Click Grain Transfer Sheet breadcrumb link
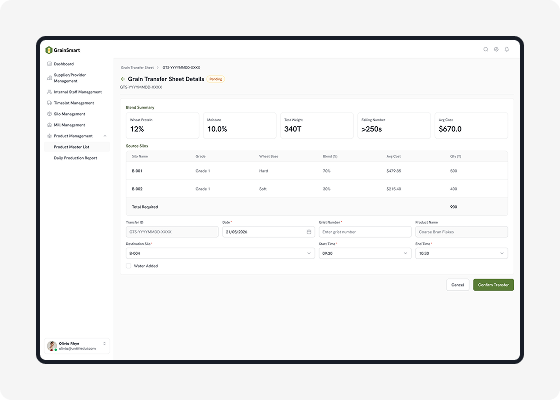 pyautogui.click(x=137, y=68)
